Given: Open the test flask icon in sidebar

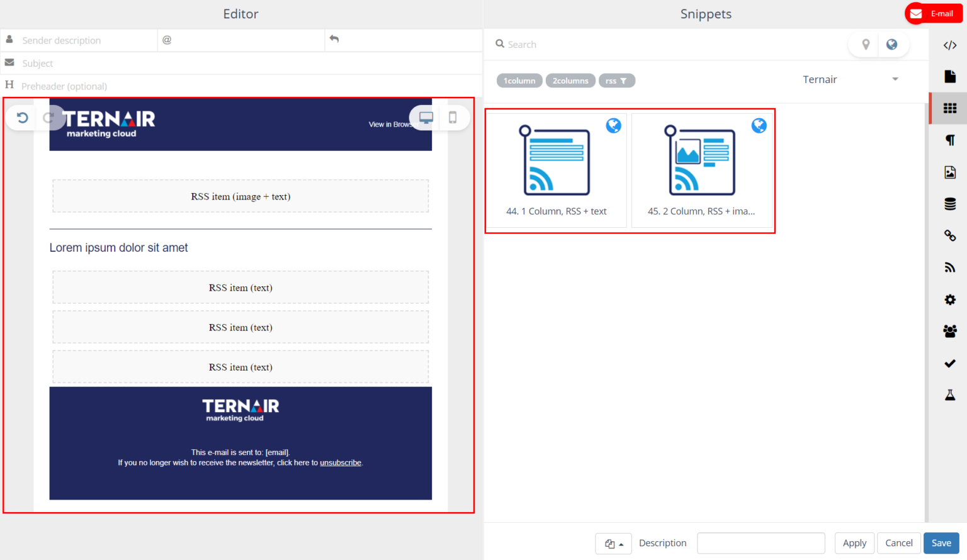Looking at the screenshot, I should (x=950, y=395).
